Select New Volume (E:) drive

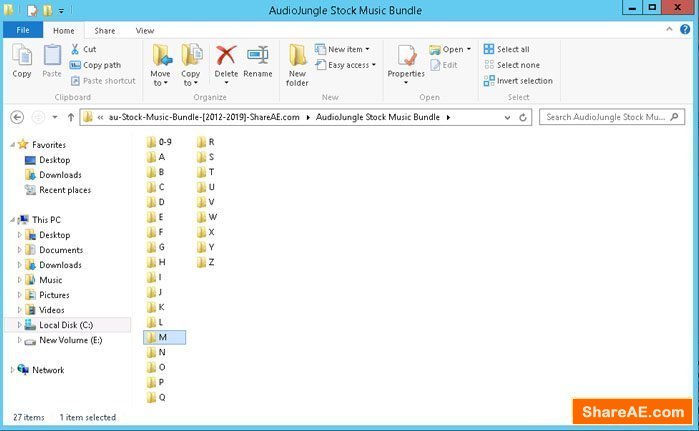click(x=70, y=341)
